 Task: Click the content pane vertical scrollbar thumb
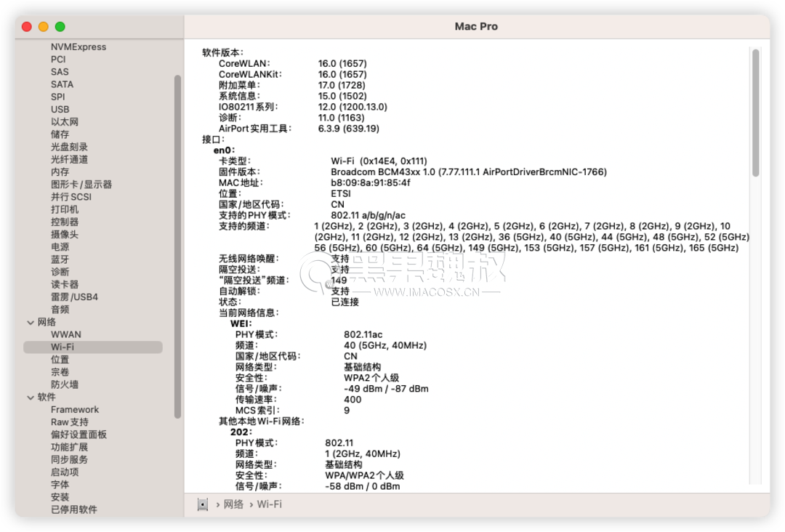(x=755, y=113)
